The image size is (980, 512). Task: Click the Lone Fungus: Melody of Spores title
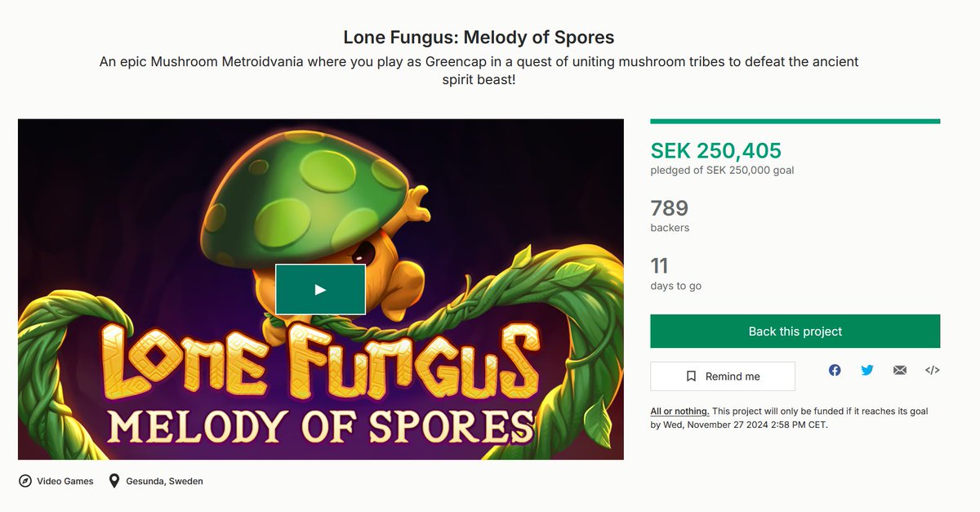(x=479, y=38)
